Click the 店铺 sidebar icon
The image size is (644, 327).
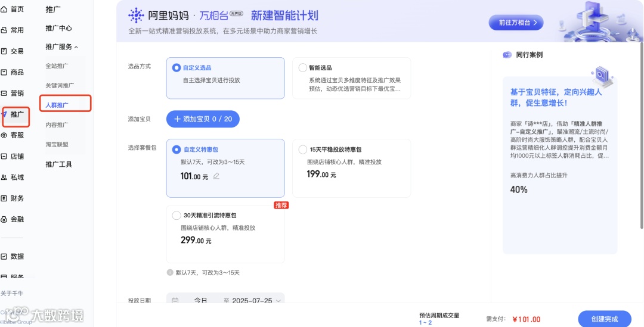[x=4, y=156]
